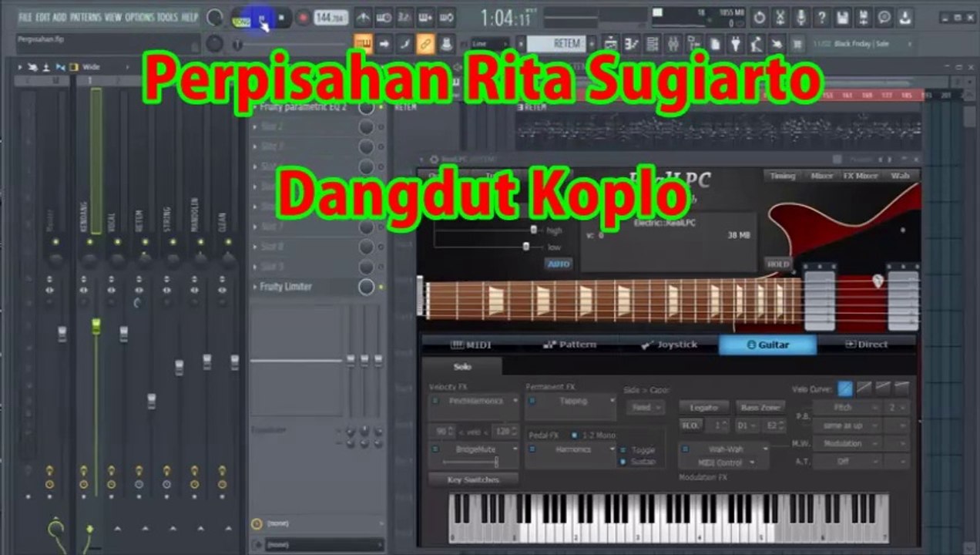This screenshot has height=555, width=980.
Task: Toggle the orange pattern/song snap icon
Action: (363, 44)
